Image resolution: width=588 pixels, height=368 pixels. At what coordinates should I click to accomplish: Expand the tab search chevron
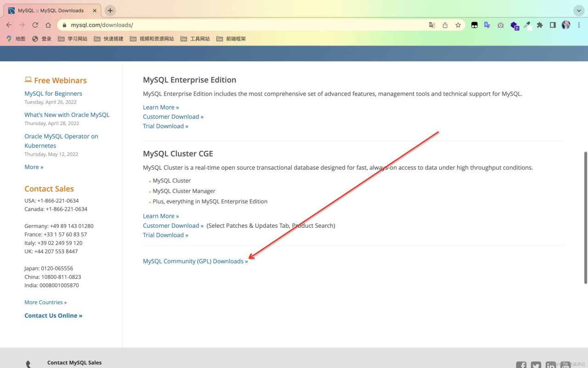(579, 10)
